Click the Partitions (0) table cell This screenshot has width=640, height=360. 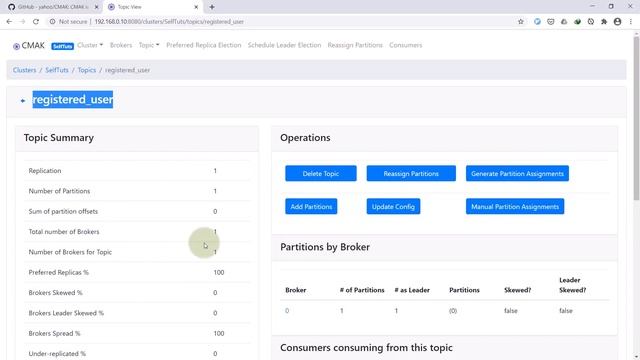pyautogui.click(x=453, y=311)
